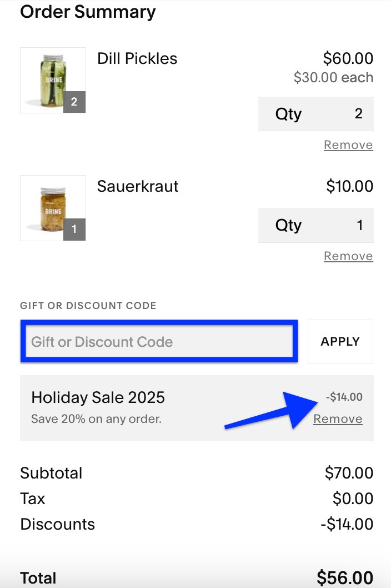Select the Dill Pickles product name
This screenshot has height=588, width=391.
pos(137,58)
